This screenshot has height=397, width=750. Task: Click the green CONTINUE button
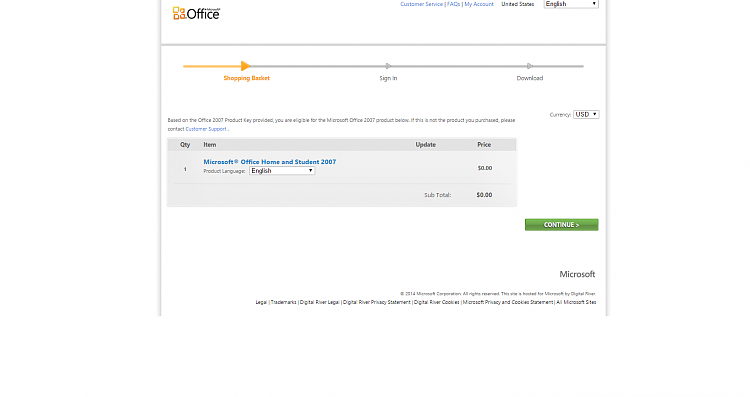[x=562, y=225]
